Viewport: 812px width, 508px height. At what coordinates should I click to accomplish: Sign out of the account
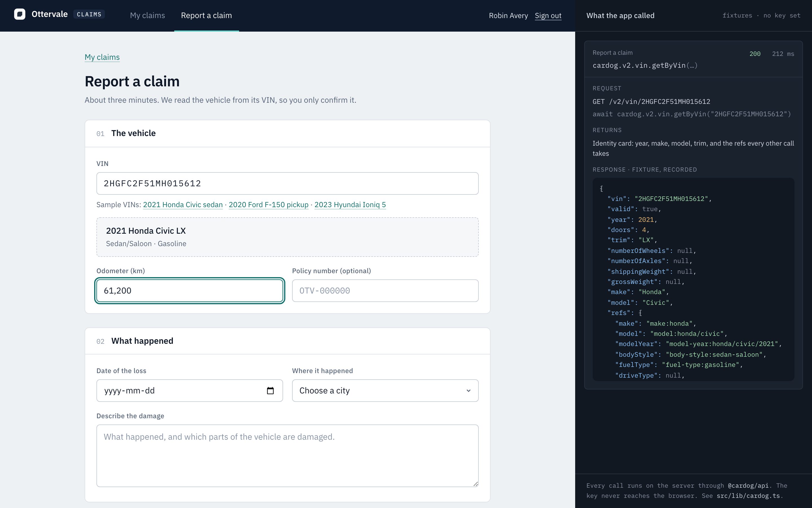[x=548, y=16]
